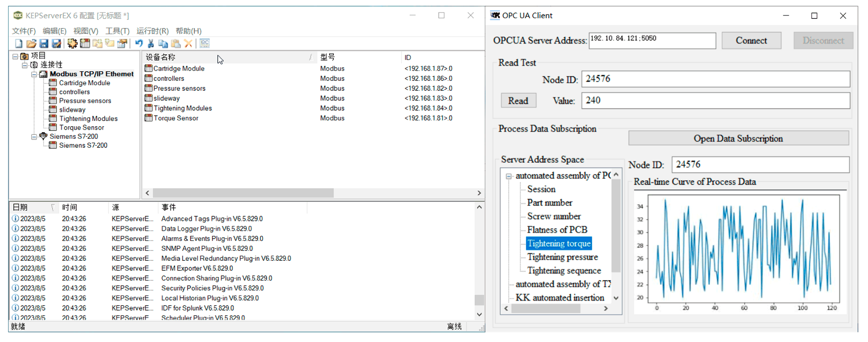Click the Save As toolbar icon
This screenshot has width=868, height=342.
(56, 44)
